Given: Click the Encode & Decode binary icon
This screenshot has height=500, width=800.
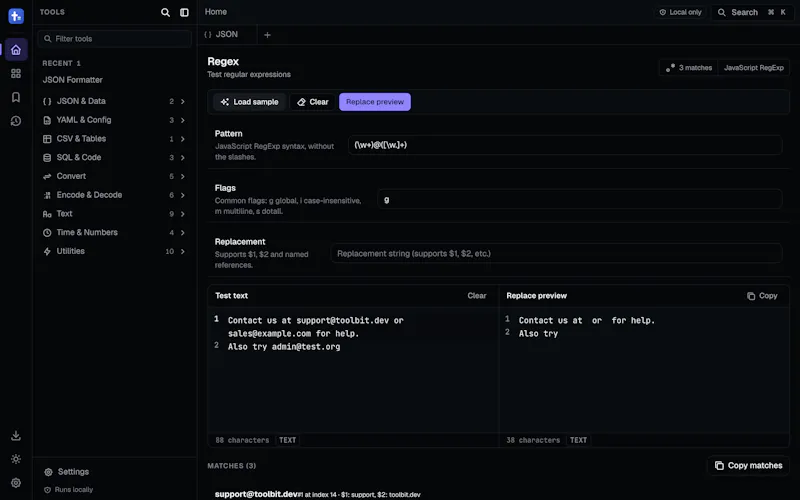Looking at the screenshot, I should point(47,195).
